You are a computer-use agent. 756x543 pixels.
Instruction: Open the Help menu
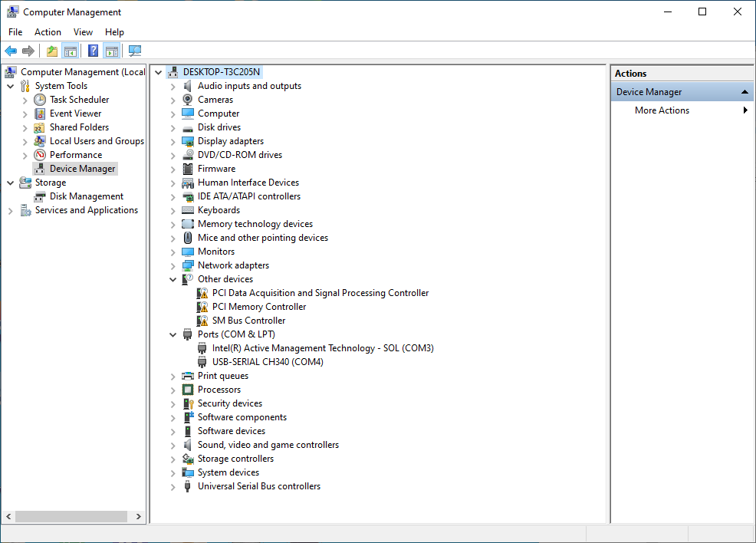114,31
